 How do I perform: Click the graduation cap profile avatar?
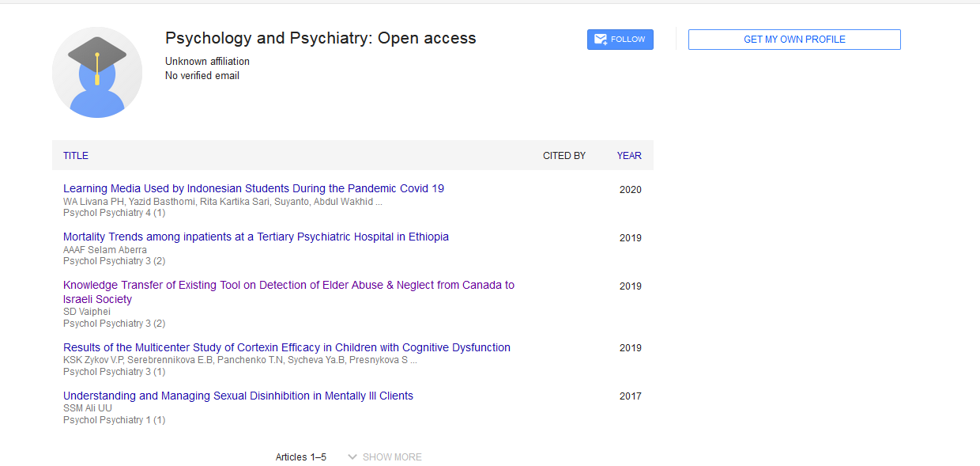tap(97, 72)
